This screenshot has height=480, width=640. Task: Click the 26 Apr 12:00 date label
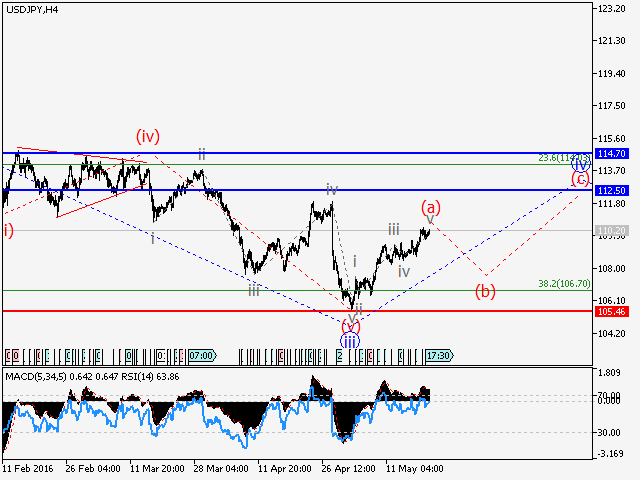(x=349, y=469)
